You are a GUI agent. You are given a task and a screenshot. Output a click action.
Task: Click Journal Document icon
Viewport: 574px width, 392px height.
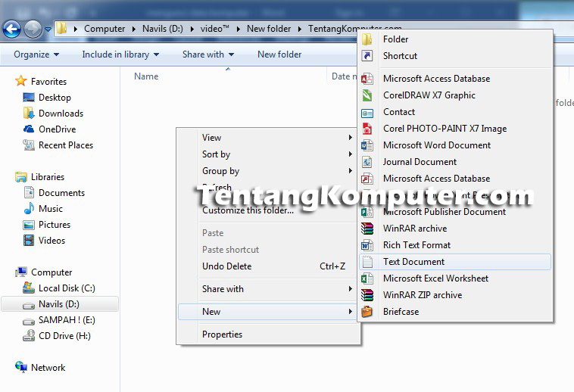367,162
